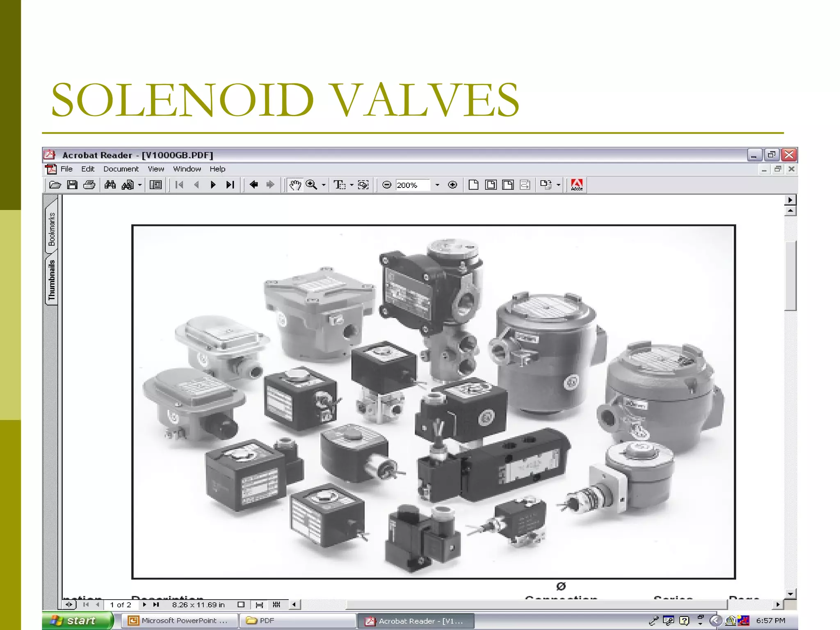This screenshot has height=630, width=840.
Task: Click the horizontal scrollbar left arrow
Action: point(294,605)
